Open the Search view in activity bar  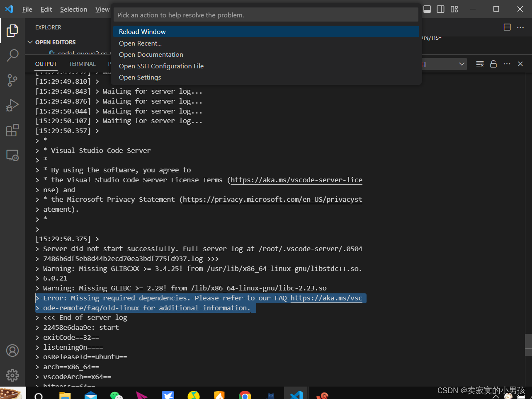pos(12,55)
